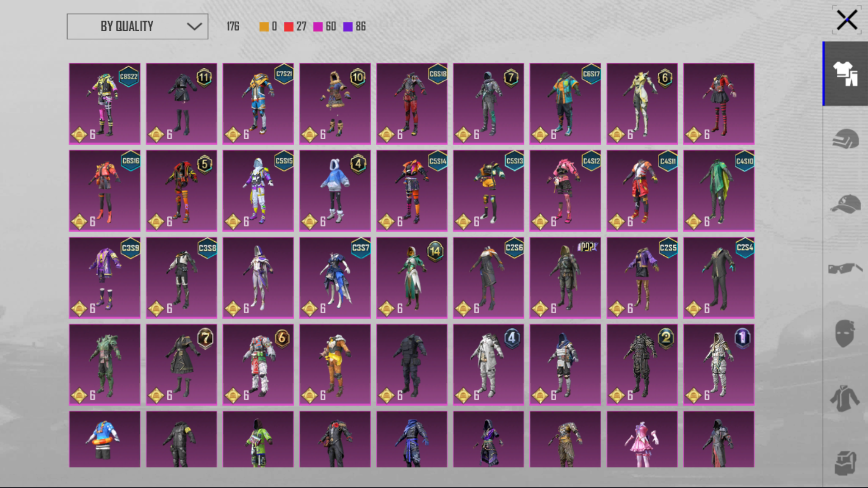This screenshot has height=488, width=868.
Task: Select the lime green outfit in bottom row
Action: 258,439
